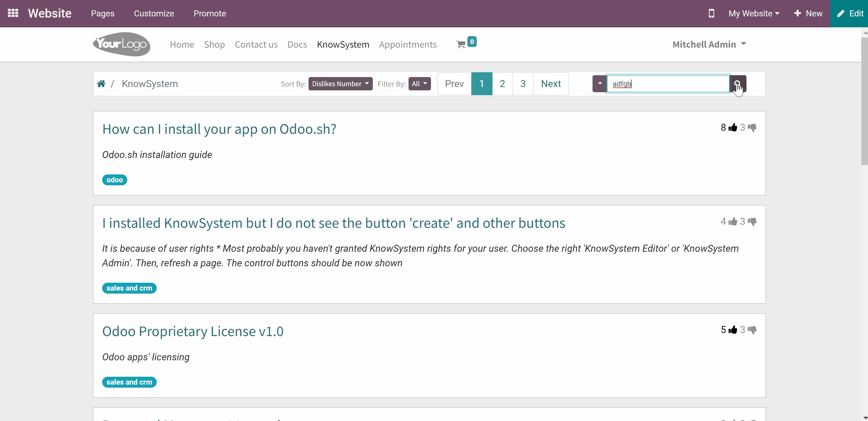
Task: Open the Customize menu
Action: coord(154,13)
